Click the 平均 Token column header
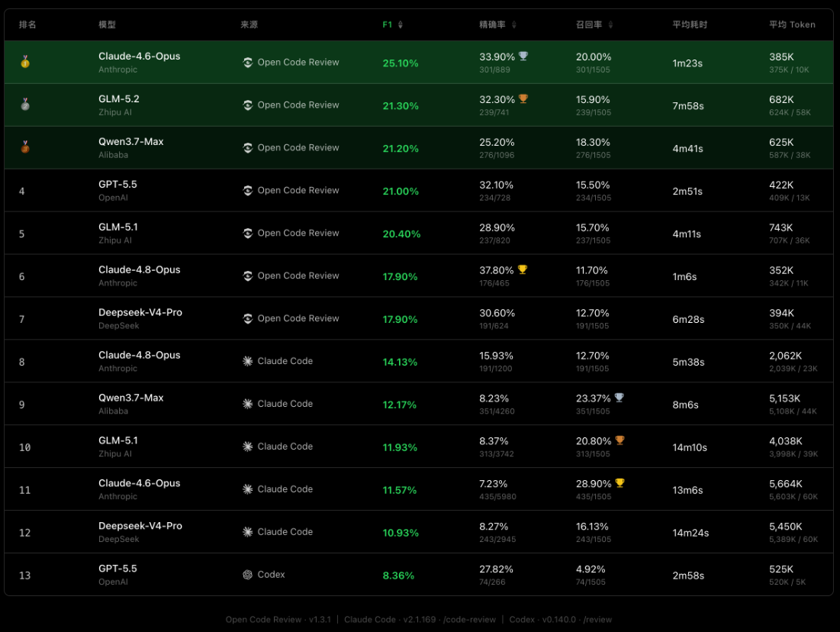Screen dimensions: 840x632 (793, 24)
